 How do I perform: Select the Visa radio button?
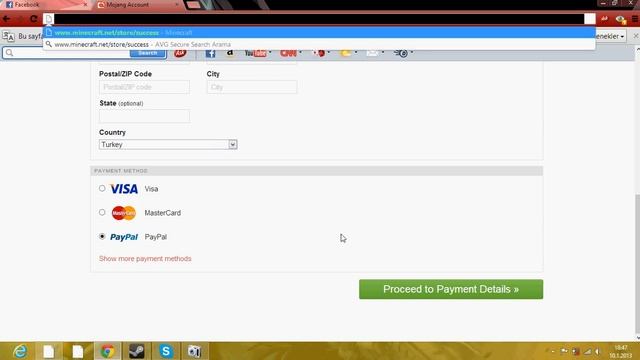102,189
